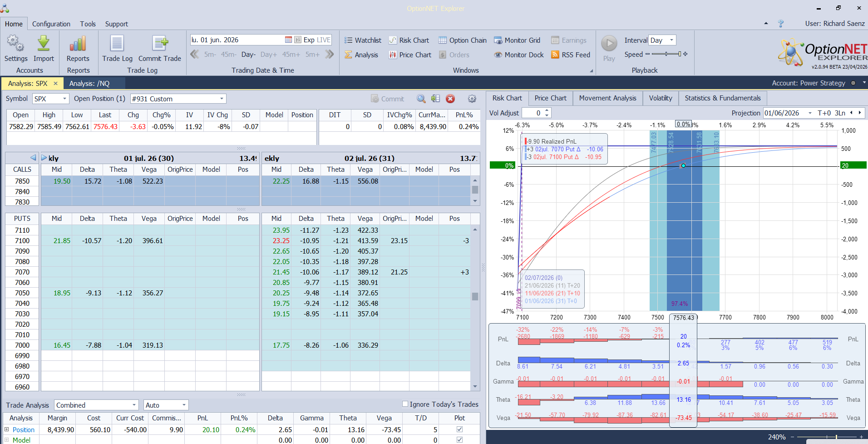Expand the Position row in Trade Analysis

click(6, 429)
